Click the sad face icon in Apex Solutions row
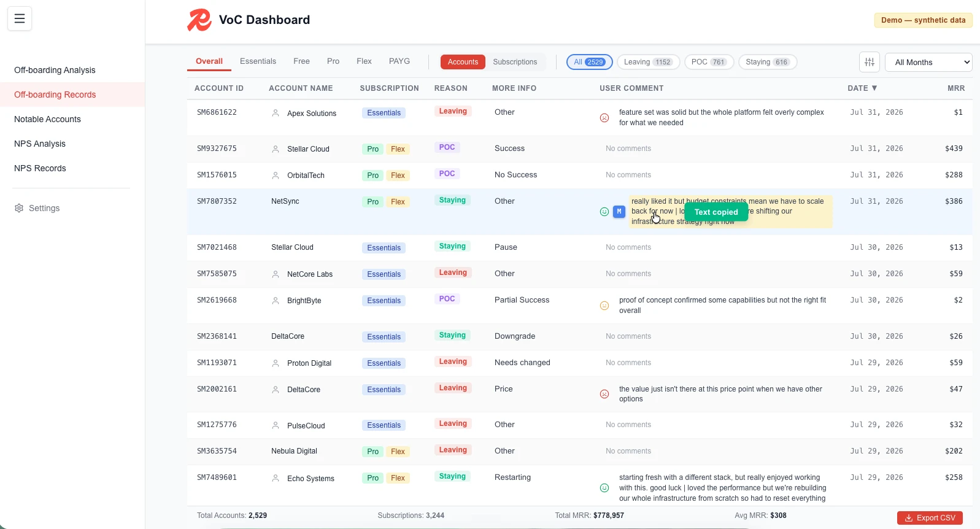Viewport: 980px width, 529px height. point(604,118)
